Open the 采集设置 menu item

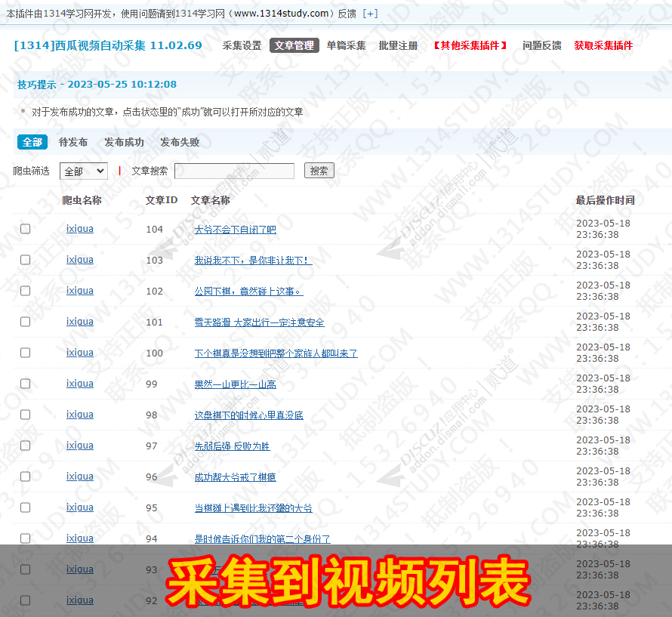[242, 45]
